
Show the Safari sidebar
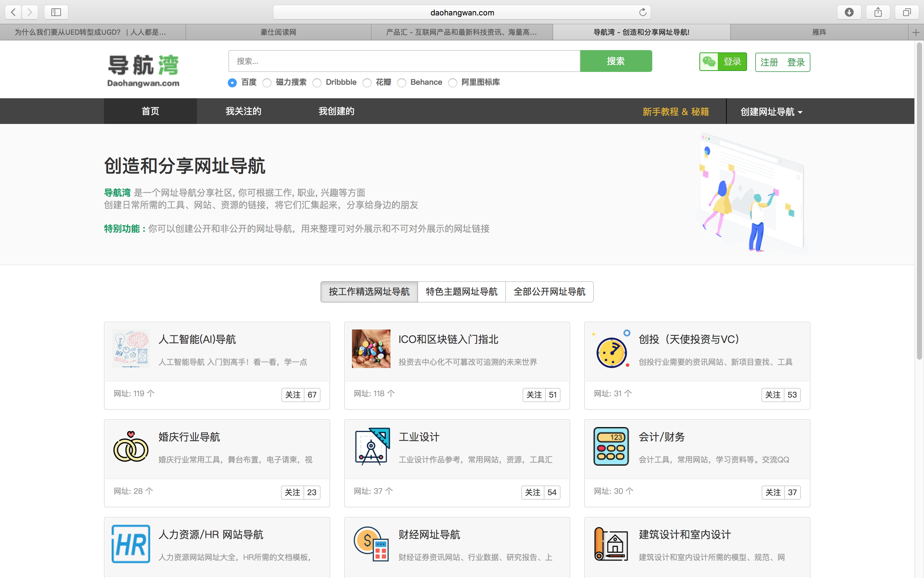point(56,12)
